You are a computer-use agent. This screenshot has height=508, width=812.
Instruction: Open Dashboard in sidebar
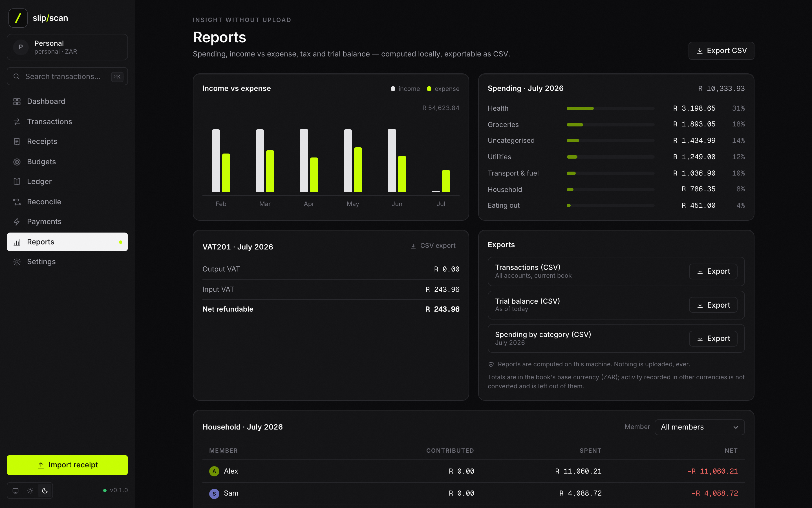tap(67, 102)
